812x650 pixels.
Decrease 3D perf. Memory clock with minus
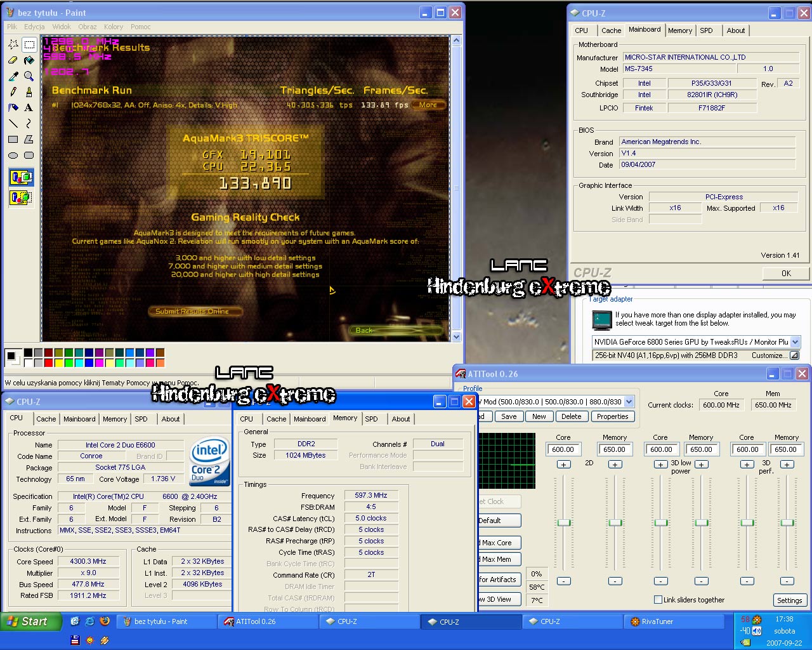[787, 581]
